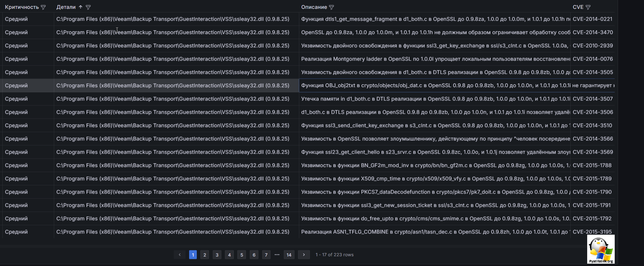Screen dimensions: 644x266
Task: Toggle sort arrow in Детали header
Action: pos(80,7)
